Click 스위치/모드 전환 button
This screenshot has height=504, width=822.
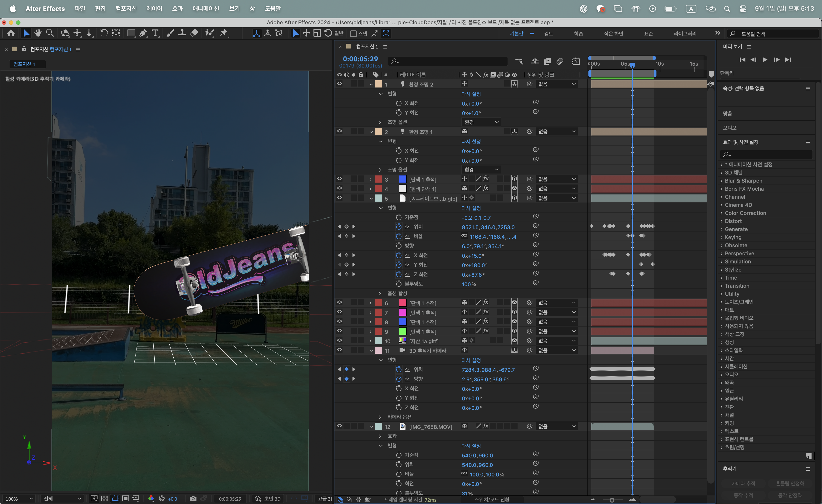tap(492, 499)
